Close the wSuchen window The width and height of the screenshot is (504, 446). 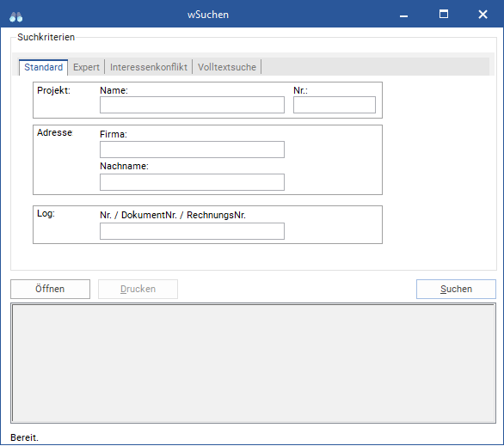[x=482, y=15]
